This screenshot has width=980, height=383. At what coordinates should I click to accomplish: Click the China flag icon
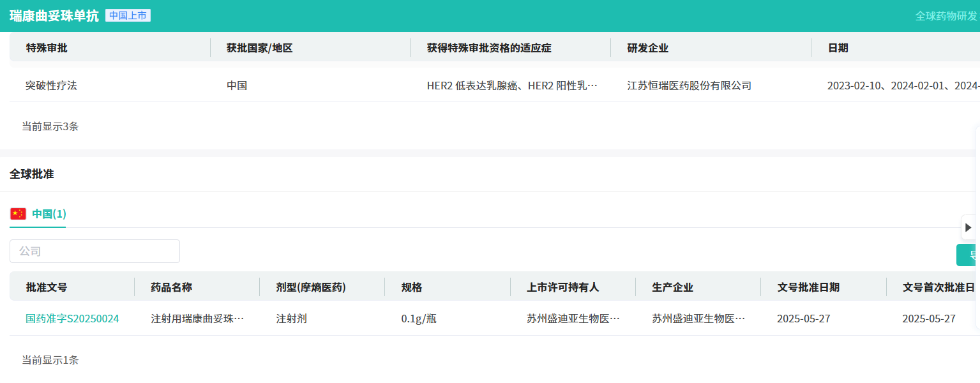click(x=18, y=214)
